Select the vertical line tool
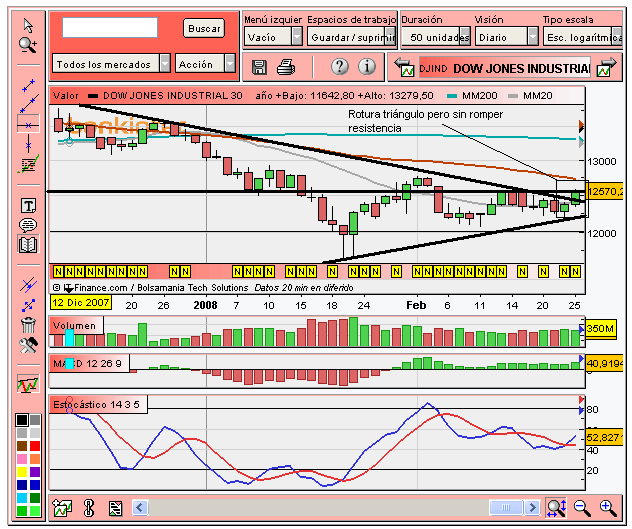This screenshot has height=529, width=632. point(28,144)
